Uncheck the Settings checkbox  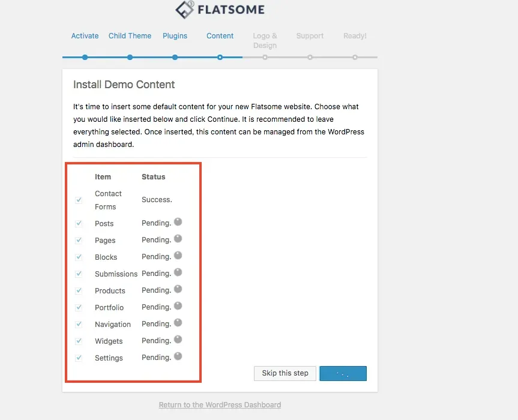[79, 358]
